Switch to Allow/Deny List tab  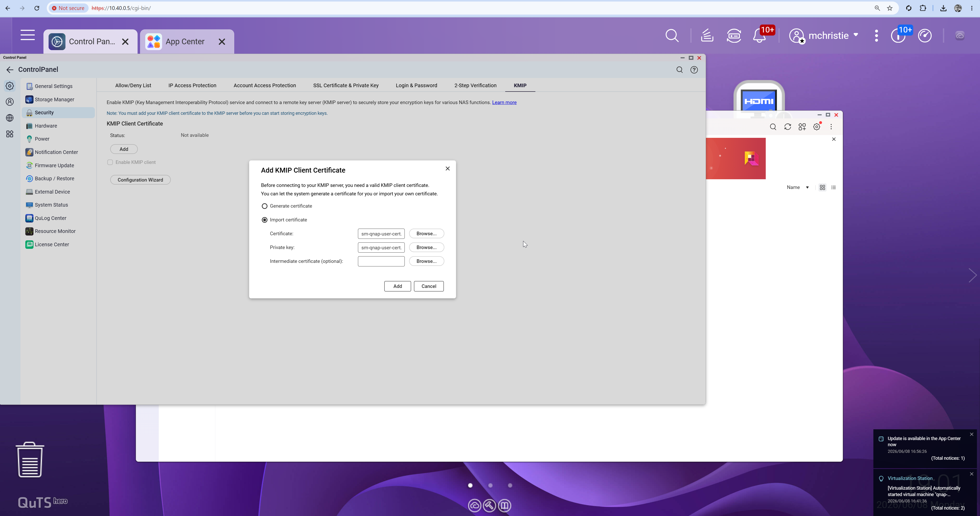pyautogui.click(x=133, y=86)
